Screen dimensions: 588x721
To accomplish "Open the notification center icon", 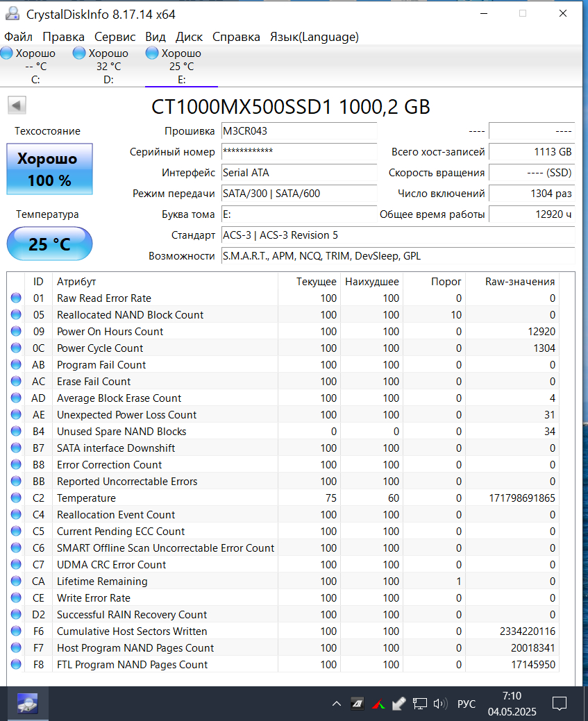I will [559, 704].
